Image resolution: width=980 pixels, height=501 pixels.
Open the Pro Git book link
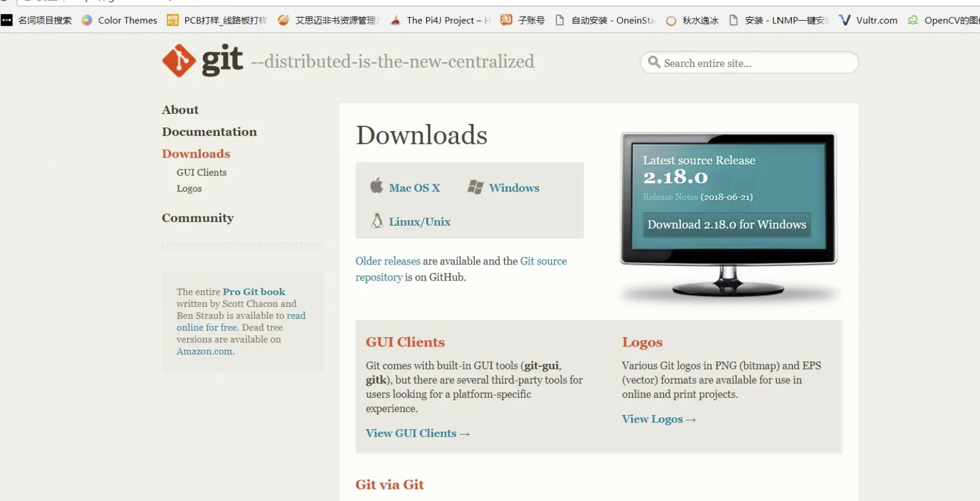(254, 292)
